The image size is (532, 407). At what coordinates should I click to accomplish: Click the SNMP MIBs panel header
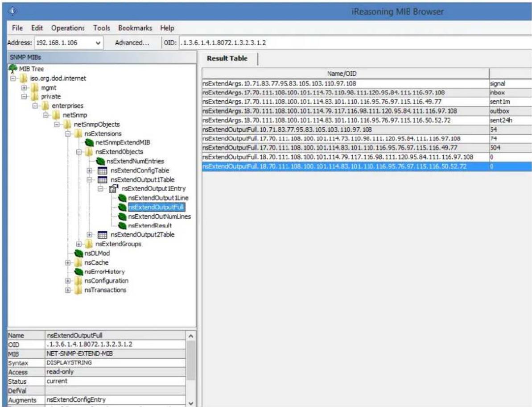pos(102,58)
